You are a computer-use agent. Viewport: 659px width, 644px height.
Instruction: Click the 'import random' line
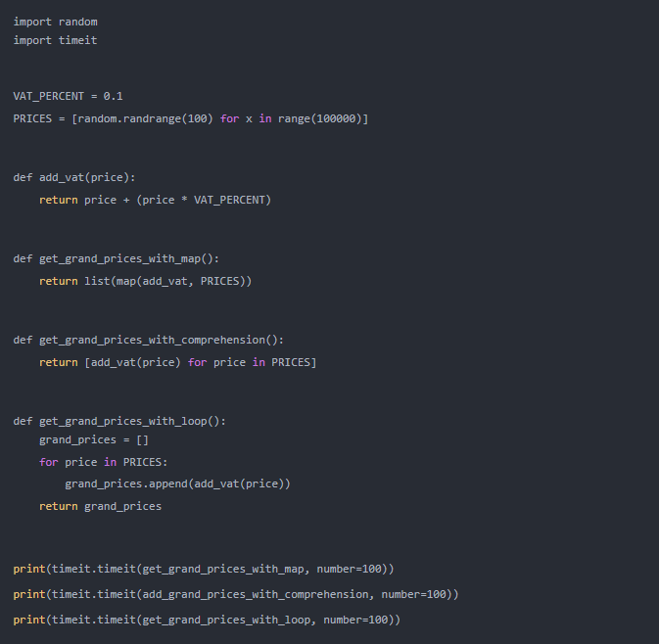coord(55,22)
